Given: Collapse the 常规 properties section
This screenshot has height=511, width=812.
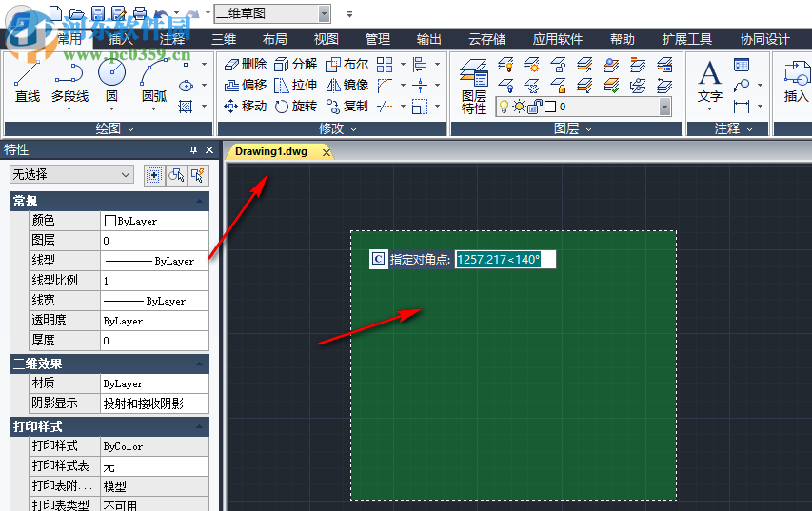Looking at the screenshot, I should 199,201.
